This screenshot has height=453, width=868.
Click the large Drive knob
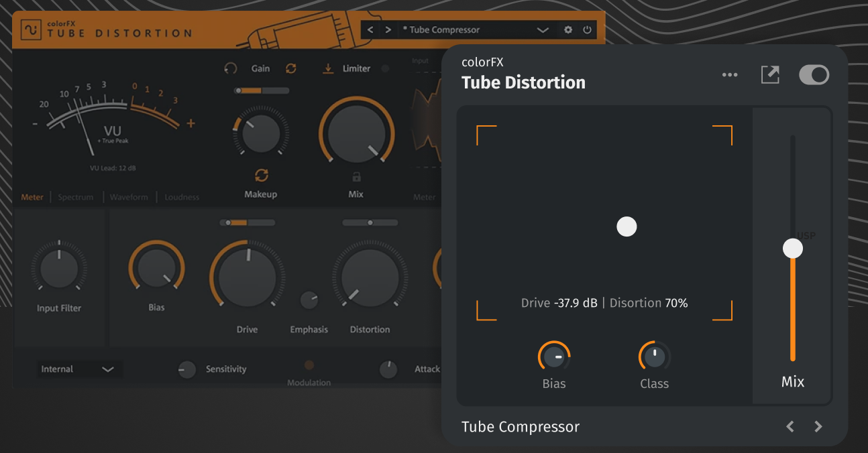pyautogui.click(x=247, y=277)
